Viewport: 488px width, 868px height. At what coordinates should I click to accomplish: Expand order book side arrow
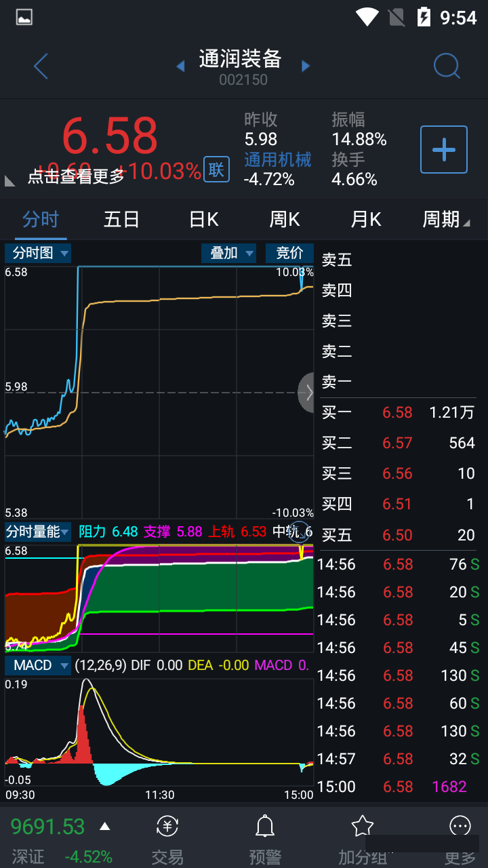tap(307, 392)
